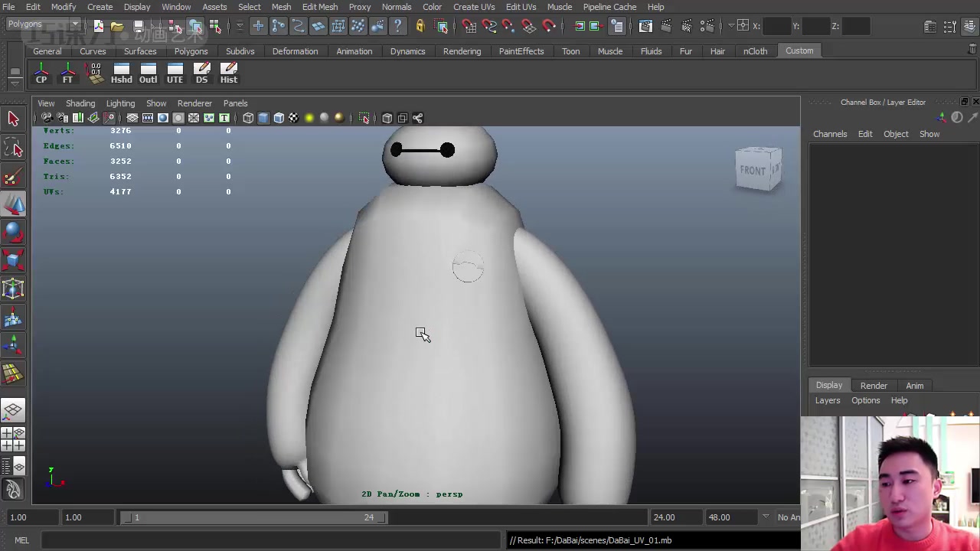Click the CP shelf button
Image resolution: width=980 pixels, height=551 pixels.
click(41, 73)
